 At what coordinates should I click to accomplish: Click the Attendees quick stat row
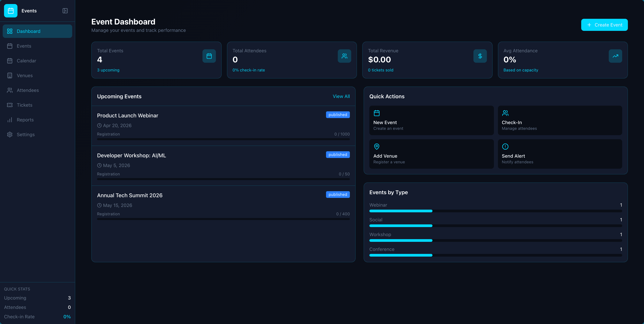point(37,307)
